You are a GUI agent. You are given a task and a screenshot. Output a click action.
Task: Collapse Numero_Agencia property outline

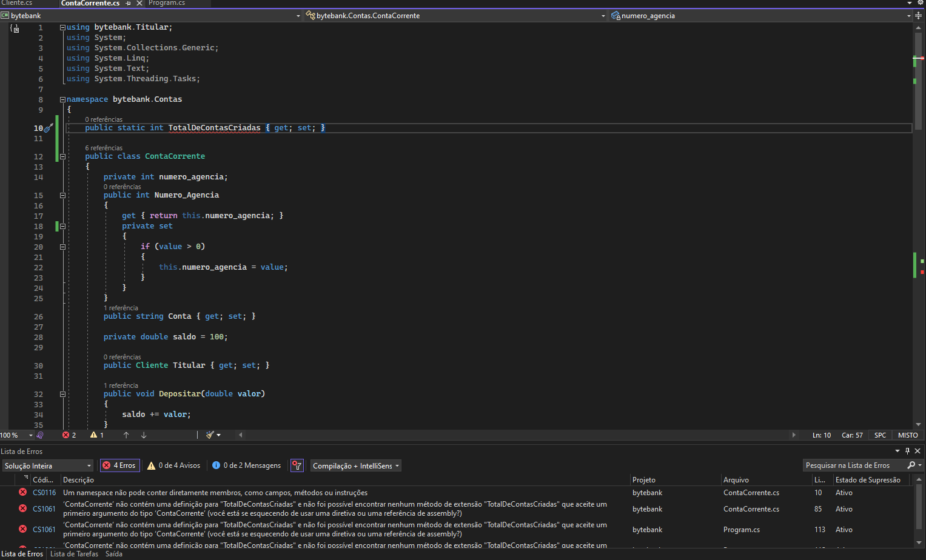point(62,195)
